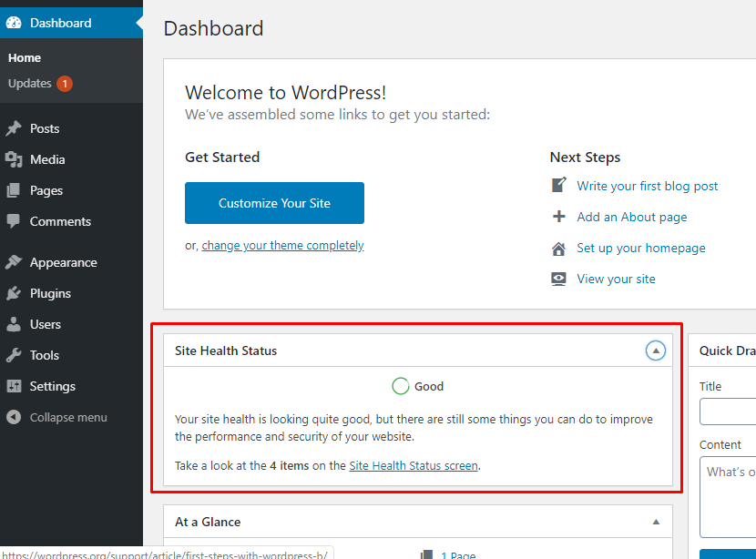Click the Plugins plug icon

(x=14, y=293)
